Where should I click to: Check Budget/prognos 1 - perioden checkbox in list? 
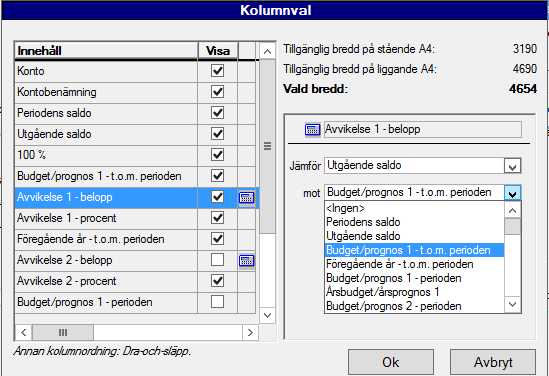point(217,302)
